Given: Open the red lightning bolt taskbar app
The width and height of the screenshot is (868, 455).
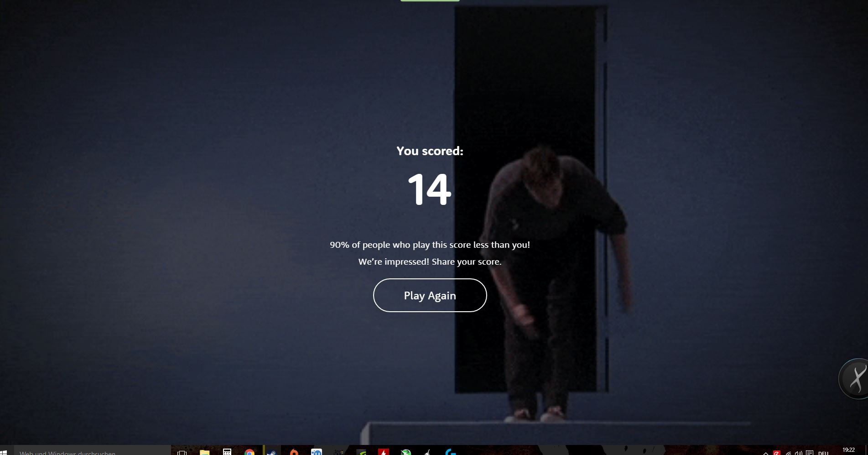Looking at the screenshot, I should click(383, 452).
